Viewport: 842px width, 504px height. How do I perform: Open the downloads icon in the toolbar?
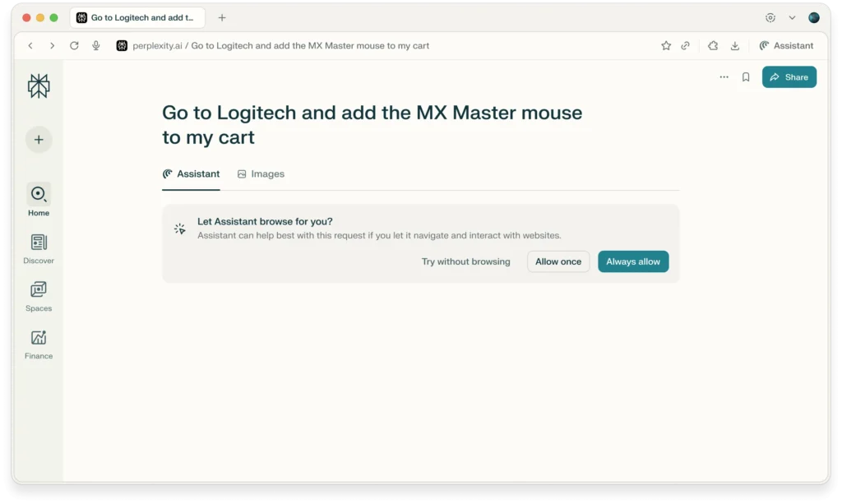pyautogui.click(x=734, y=45)
